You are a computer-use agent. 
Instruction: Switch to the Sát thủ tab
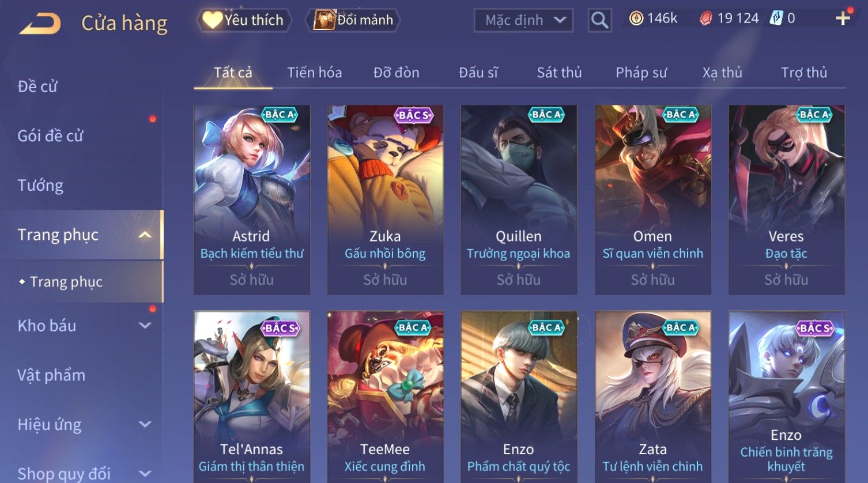coord(559,73)
